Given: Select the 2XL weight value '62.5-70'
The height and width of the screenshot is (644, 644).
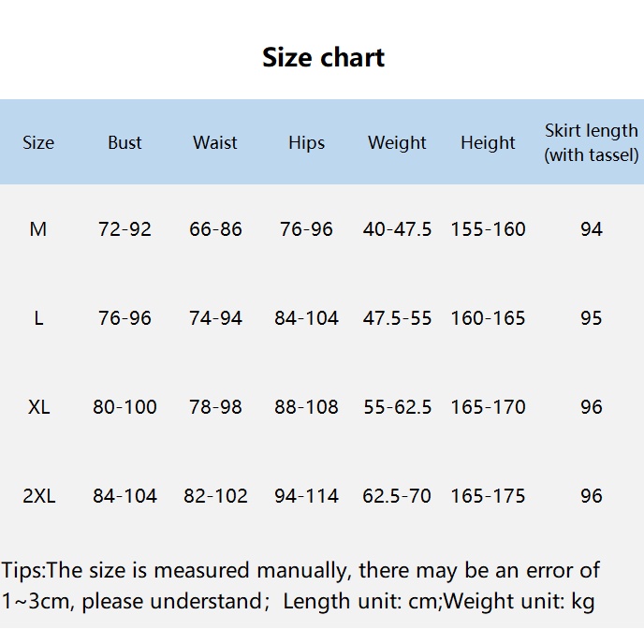Looking at the screenshot, I should [397, 496].
